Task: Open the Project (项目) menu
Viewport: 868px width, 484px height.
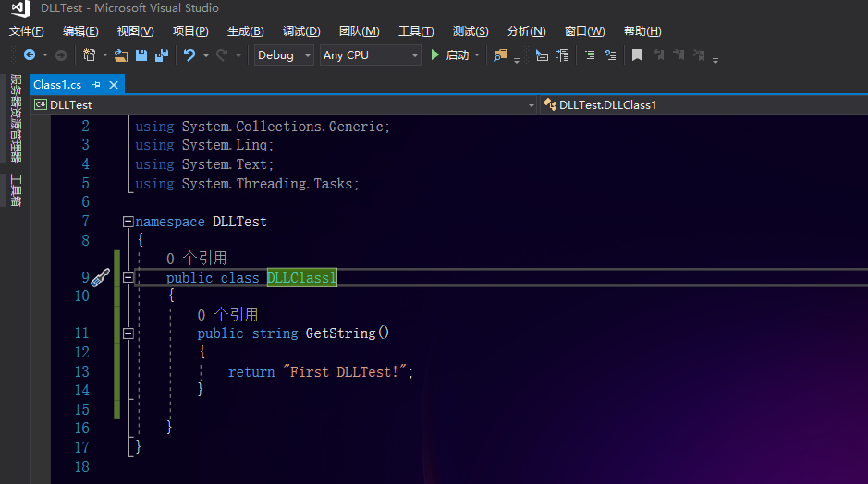Action: point(190,31)
